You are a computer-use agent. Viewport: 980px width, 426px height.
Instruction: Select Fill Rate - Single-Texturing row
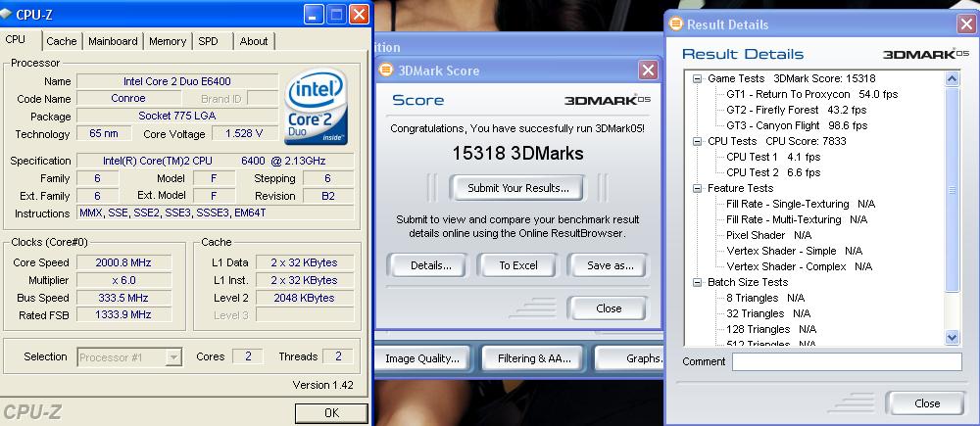click(x=801, y=204)
